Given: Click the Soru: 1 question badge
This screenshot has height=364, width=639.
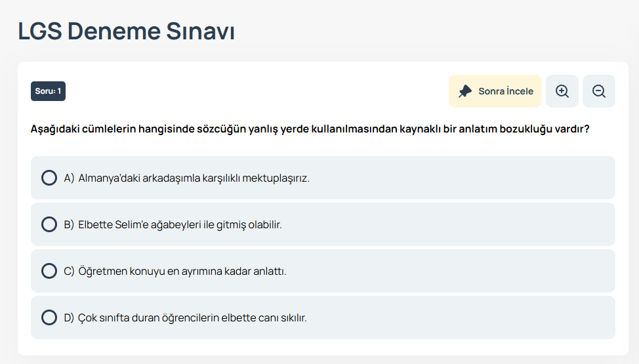Looking at the screenshot, I should pyautogui.click(x=48, y=91).
